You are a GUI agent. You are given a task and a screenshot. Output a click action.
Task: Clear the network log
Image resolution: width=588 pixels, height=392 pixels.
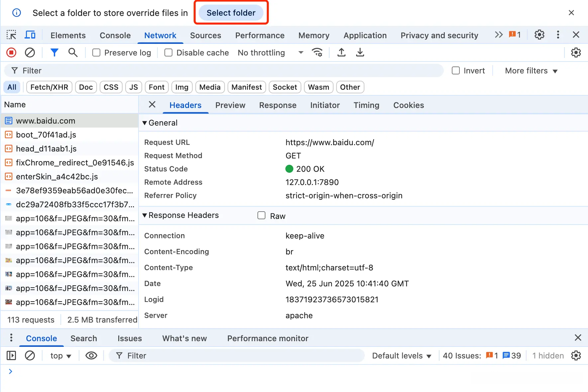[30, 52]
